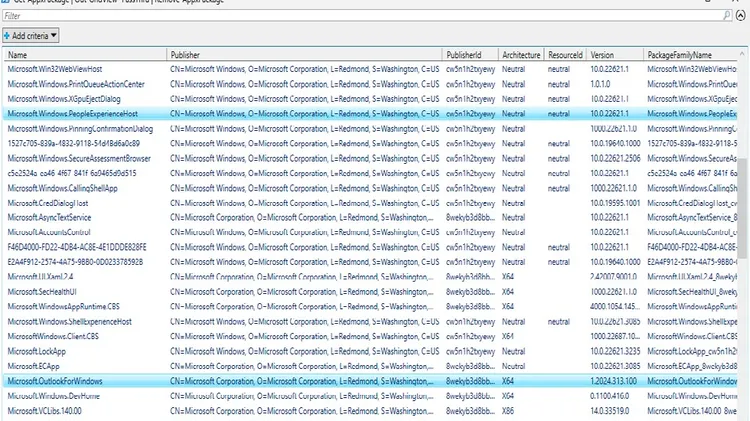This screenshot has width=750, height=421.
Task: Select the Microsoft.CredDialogHost row
Action: pos(371,203)
